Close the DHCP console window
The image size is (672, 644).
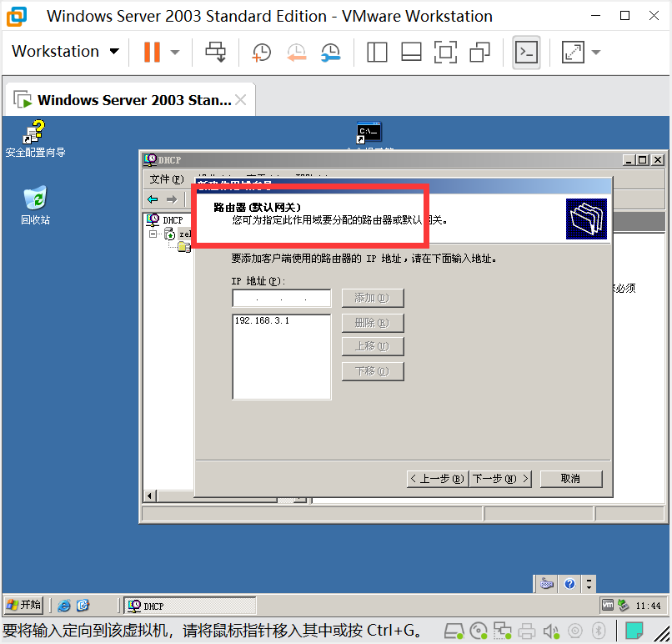click(658, 160)
